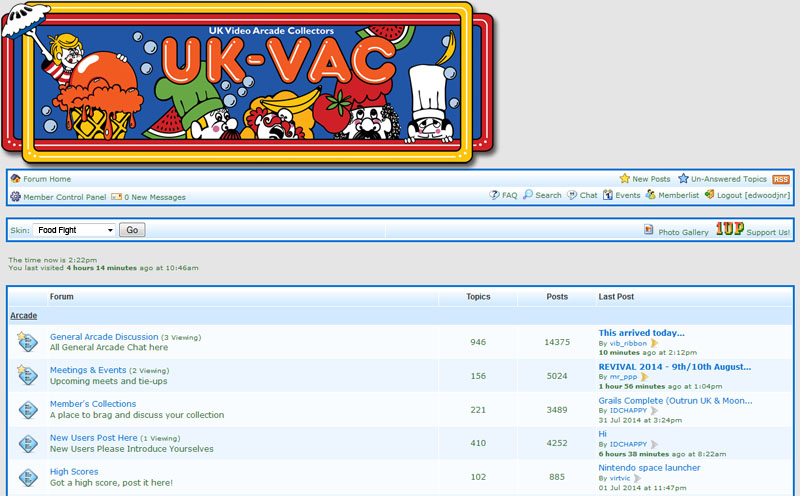View virtvic user profile
This screenshot has width=800, height=496.
pyautogui.click(x=620, y=478)
